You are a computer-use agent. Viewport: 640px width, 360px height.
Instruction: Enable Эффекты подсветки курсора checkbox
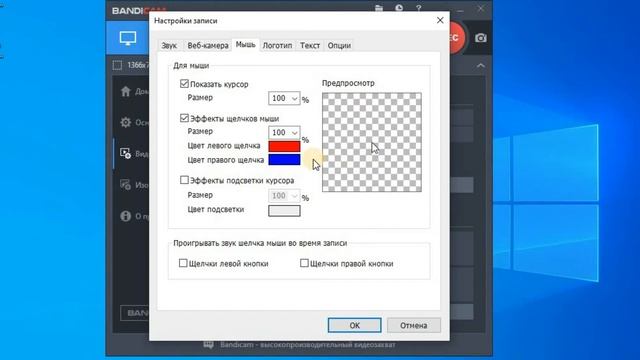click(184, 180)
